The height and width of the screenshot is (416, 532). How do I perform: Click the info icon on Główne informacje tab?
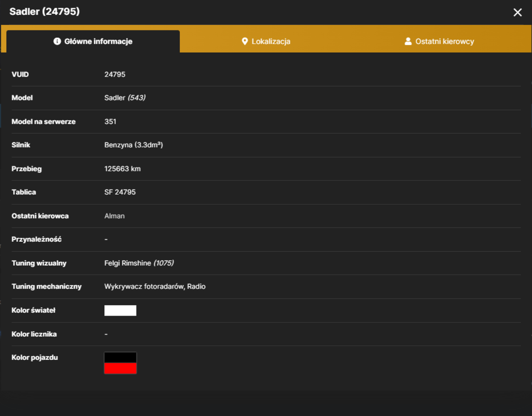57,42
